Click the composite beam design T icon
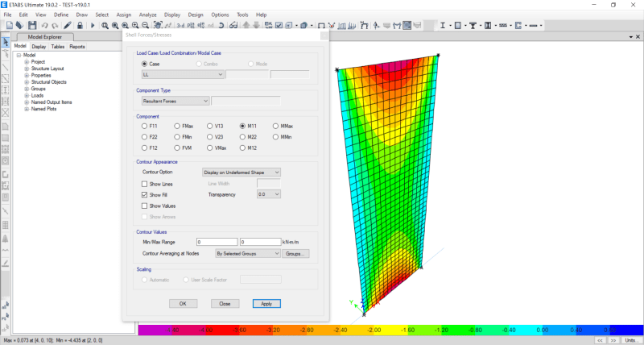Image resolution: width=644 pixels, height=345 pixels. pyautogui.click(x=473, y=26)
